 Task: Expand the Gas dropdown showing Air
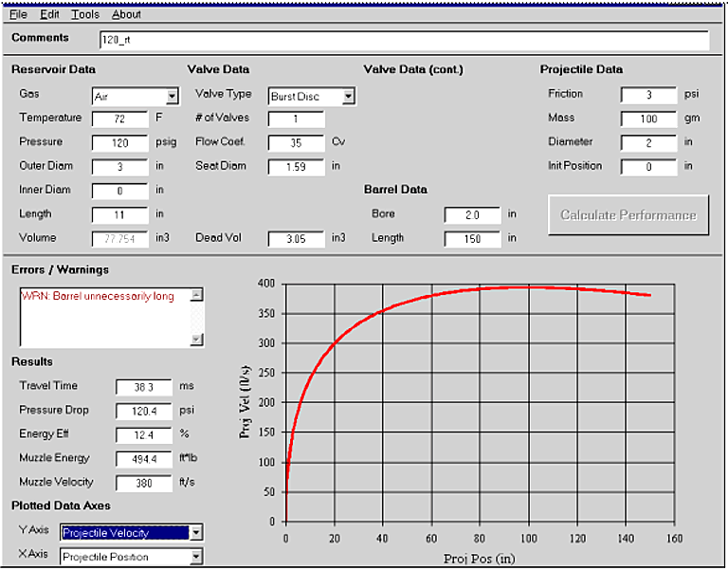click(x=172, y=97)
